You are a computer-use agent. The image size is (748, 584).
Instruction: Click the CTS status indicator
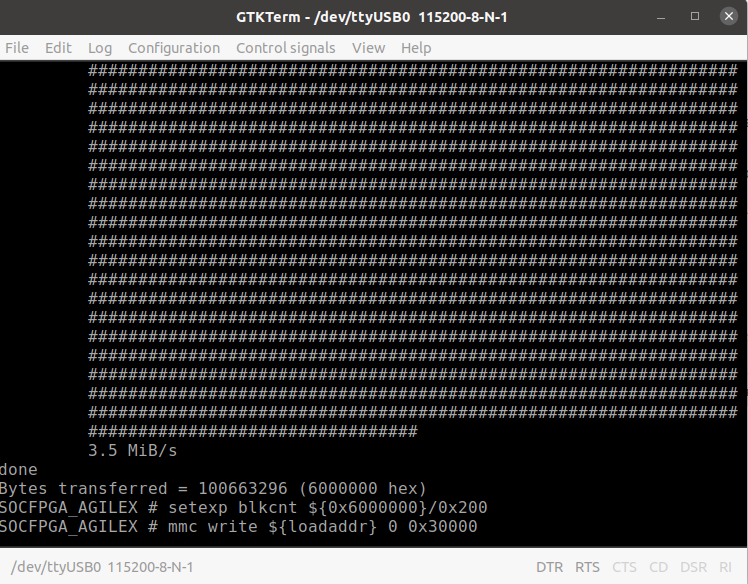click(x=624, y=567)
